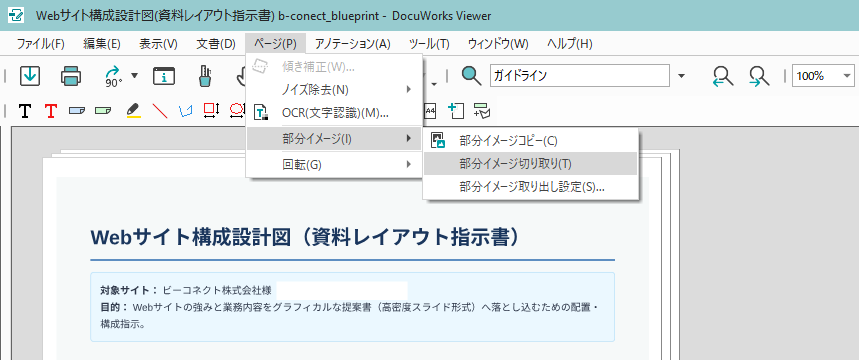859x360 pixels.
Task: Open the 表示(V) menu
Action: click(x=158, y=44)
